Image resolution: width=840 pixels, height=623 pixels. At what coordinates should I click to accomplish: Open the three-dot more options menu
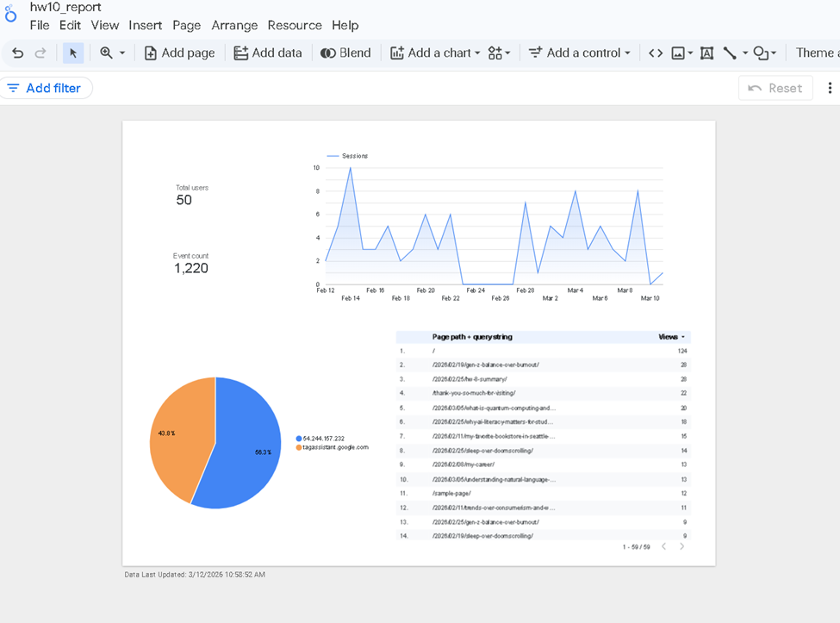point(830,88)
